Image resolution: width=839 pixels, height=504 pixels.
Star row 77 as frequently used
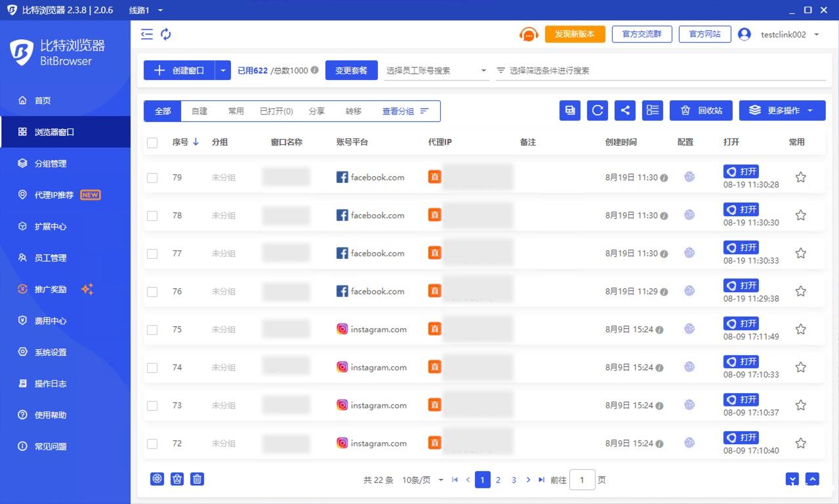801,253
